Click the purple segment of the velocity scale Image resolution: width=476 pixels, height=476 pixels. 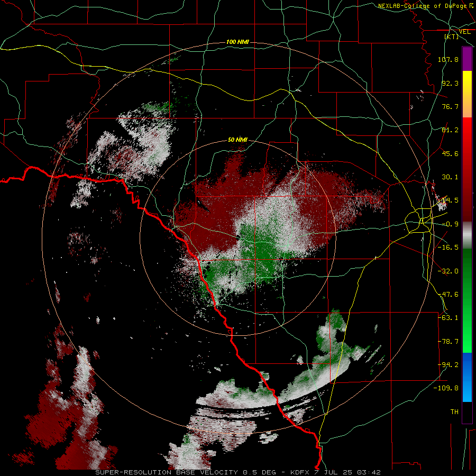(x=467, y=59)
